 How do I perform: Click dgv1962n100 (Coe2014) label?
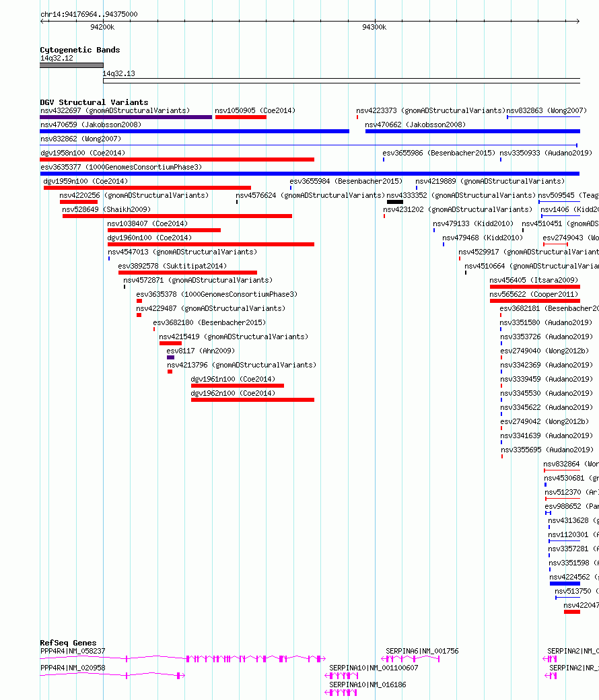click(x=233, y=393)
